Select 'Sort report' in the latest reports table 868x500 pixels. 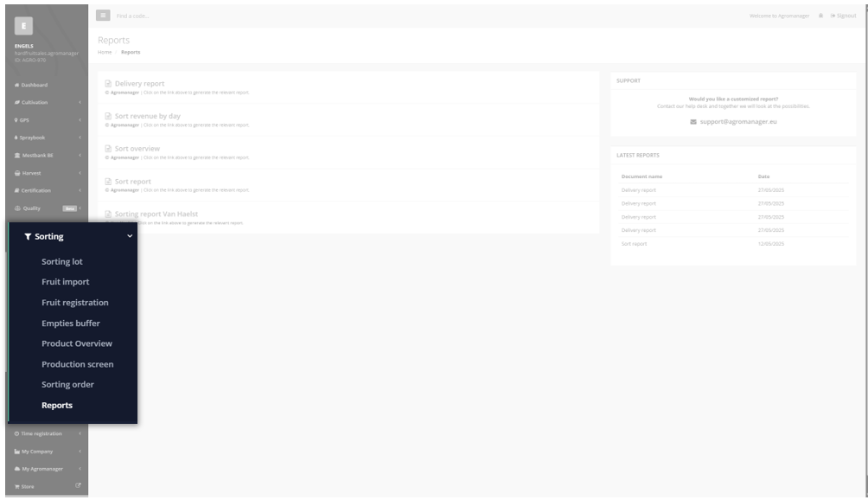634,244
